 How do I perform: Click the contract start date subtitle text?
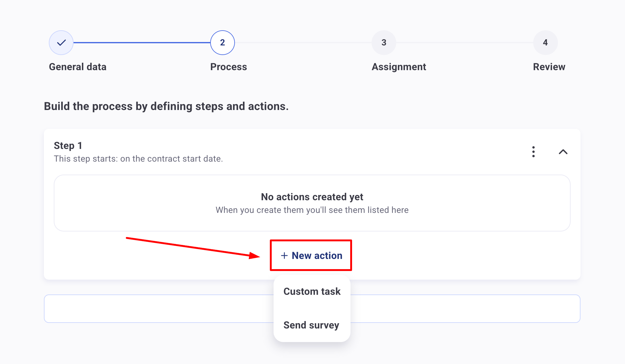coord(138,159)
